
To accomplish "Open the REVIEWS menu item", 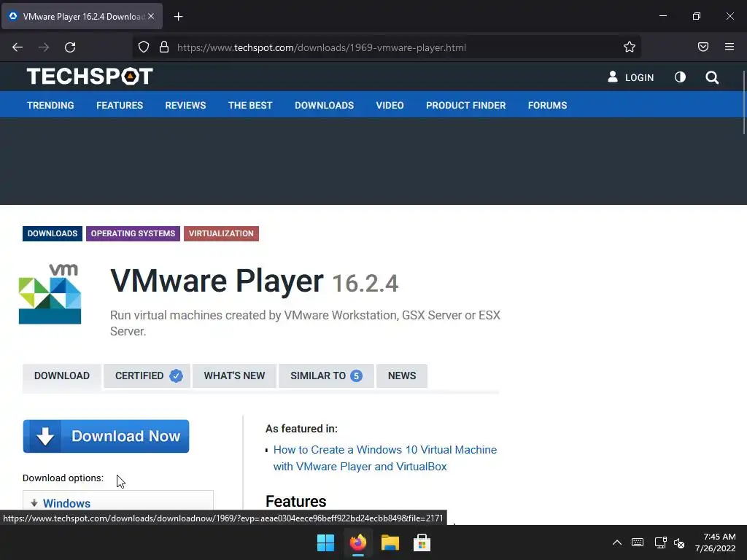I will click(185, 105).
